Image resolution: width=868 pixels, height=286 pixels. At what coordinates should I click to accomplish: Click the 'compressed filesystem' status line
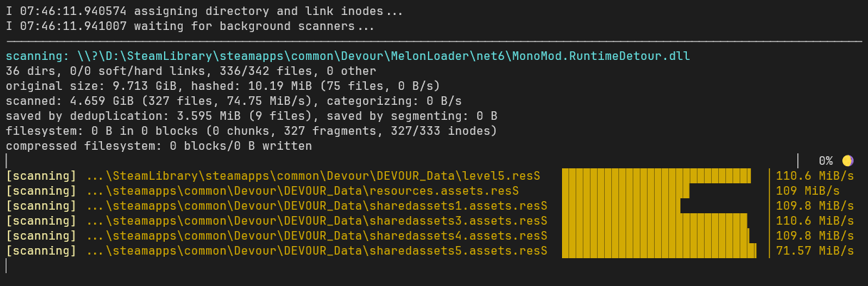tap(159, 145)
